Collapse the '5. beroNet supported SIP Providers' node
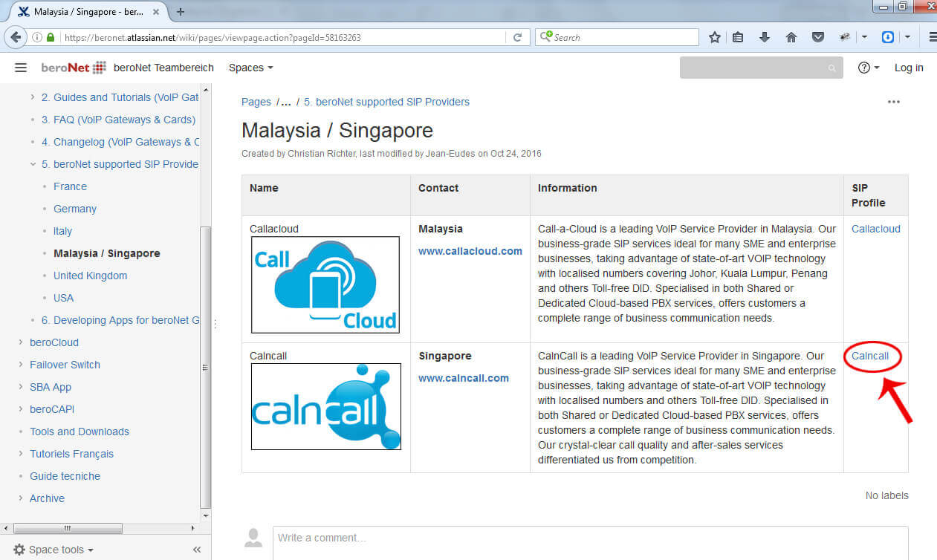The height and width of the screenshot is (560, 937). (33, 164)
